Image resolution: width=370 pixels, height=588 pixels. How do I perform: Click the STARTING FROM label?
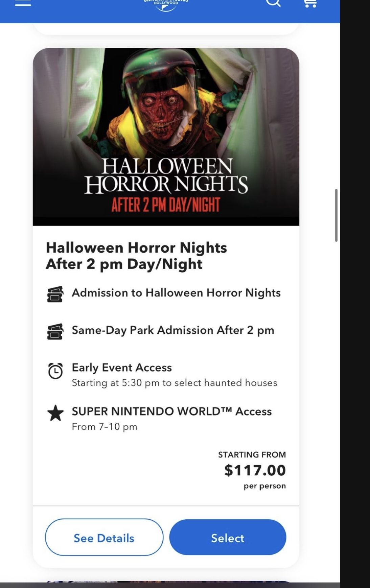[x=252, y=454]
